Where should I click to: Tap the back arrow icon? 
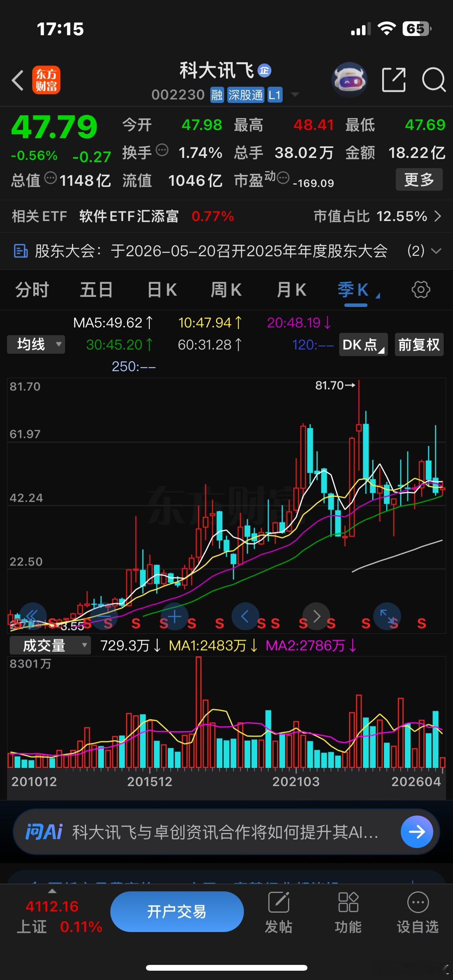pos(17,81)
